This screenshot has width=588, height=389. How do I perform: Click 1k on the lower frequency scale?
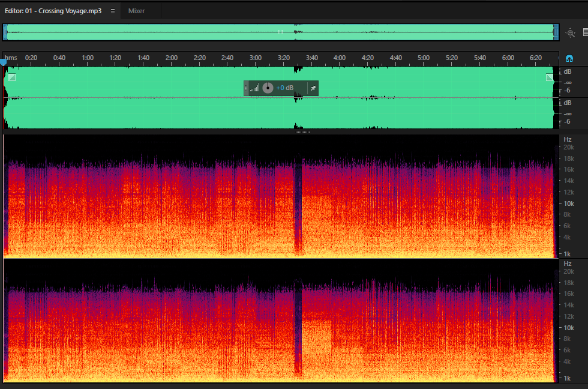567,378
